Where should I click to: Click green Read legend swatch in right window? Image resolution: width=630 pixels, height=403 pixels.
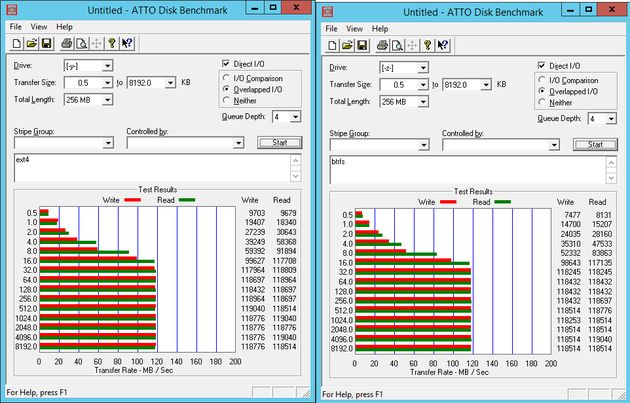[503, 202]
